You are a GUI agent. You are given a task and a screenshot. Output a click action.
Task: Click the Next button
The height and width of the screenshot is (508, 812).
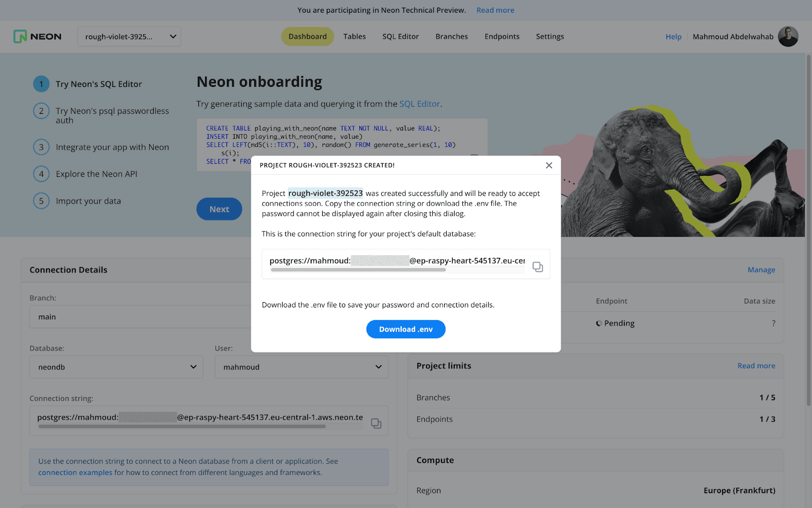[219, 209]
